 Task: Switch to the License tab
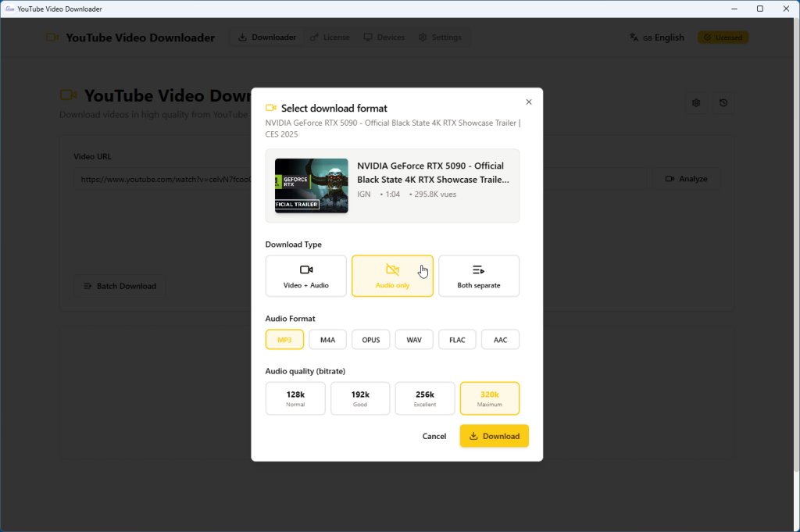pyautogui.click(x=330, y=37)
